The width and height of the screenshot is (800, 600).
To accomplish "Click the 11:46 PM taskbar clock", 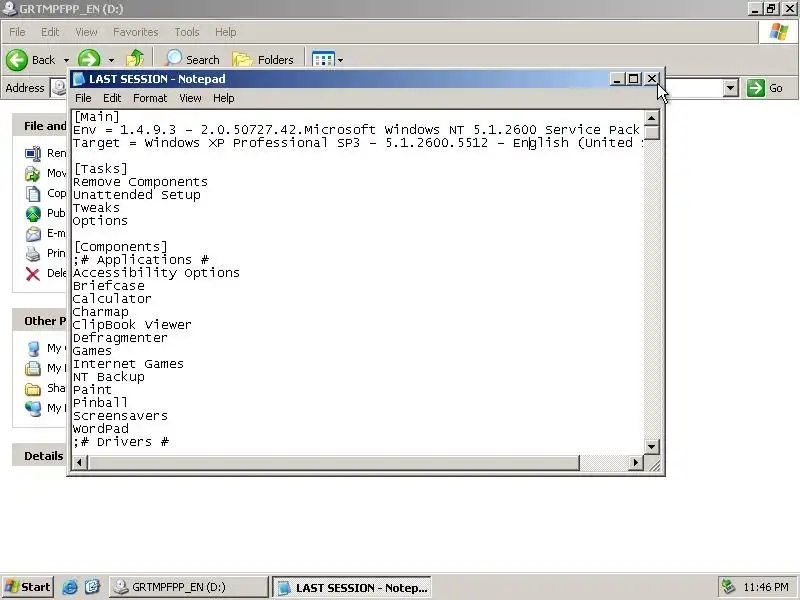I will (x=766, y=587).
